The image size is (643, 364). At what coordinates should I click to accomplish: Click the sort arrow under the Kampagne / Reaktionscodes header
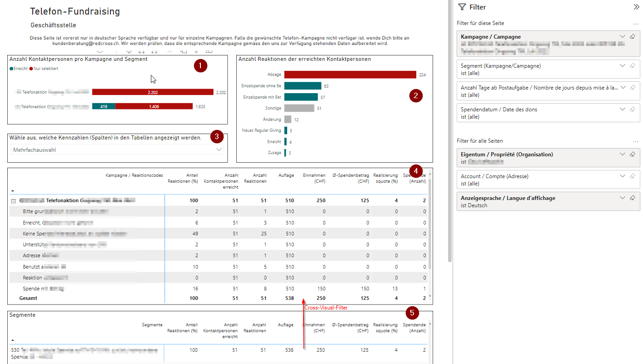(13, 191)
